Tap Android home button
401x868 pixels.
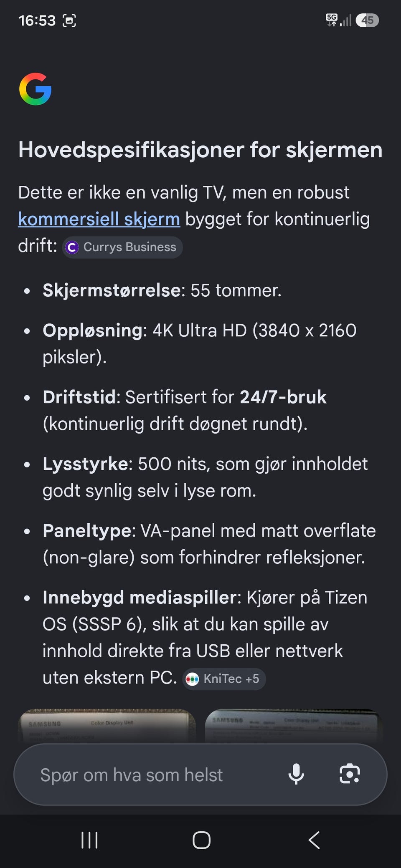tap(201, 840)
